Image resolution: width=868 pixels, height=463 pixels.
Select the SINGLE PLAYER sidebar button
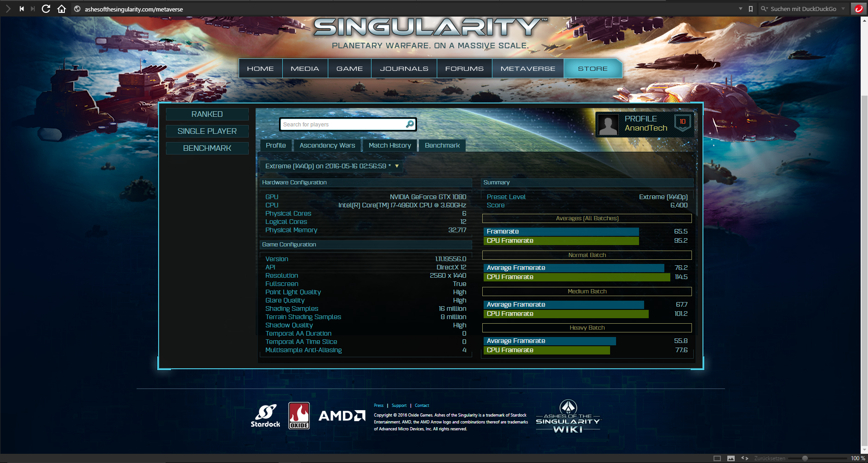point(207,131)
